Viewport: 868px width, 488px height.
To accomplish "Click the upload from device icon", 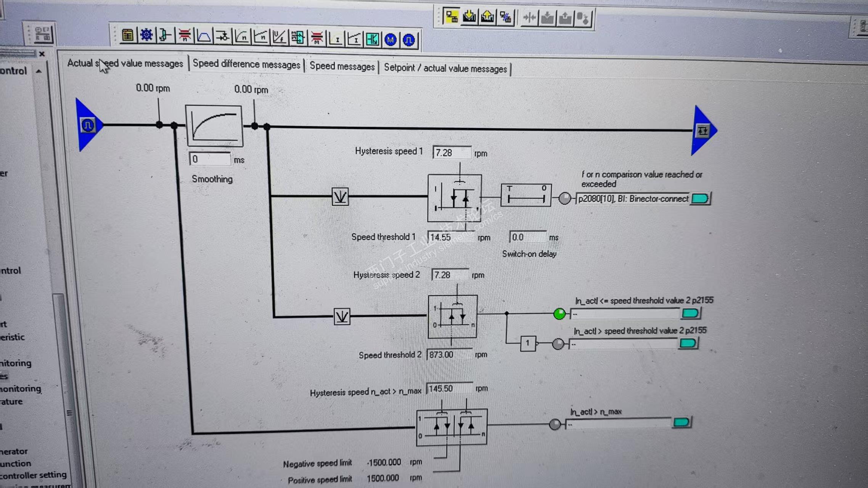I will click(487, 17).
